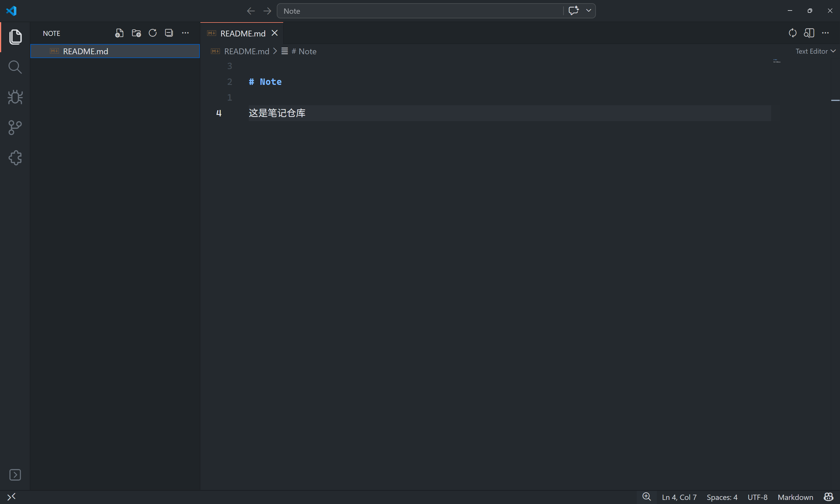
Task: Refresh the NOTE explorer
Action: [153, 33]
